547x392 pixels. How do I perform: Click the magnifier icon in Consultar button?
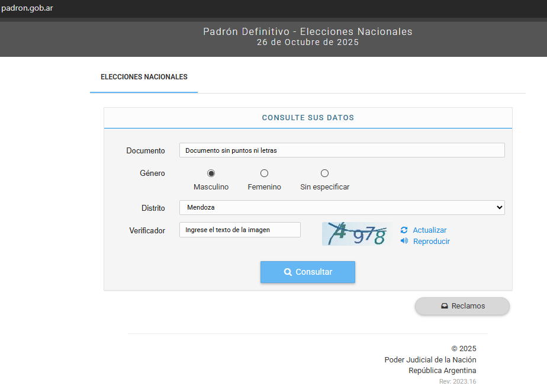[288, 272]
